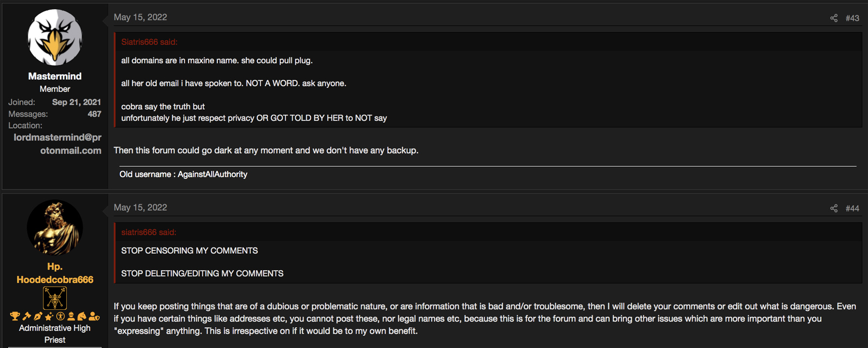Click the pen nib badge icon
Viewport: 868px width, 348px height.
point(38,316)
